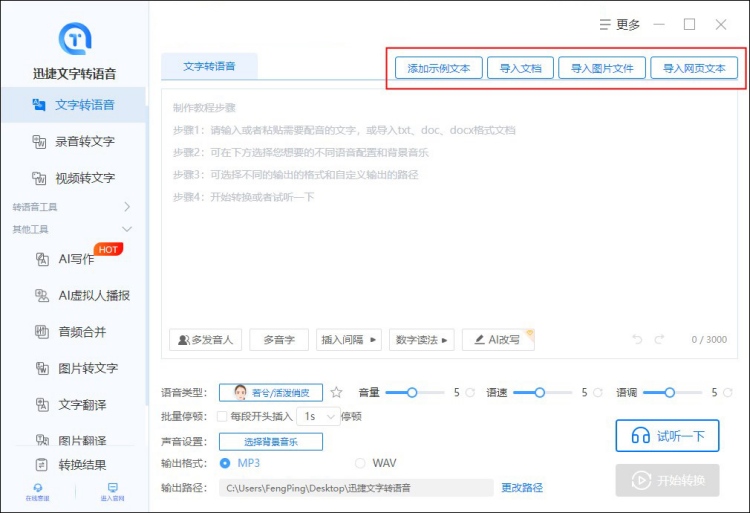Open the 插入间隔 dropdown
Image resolution: width=750 pixels, height=513 pixels.
[349, 339]
